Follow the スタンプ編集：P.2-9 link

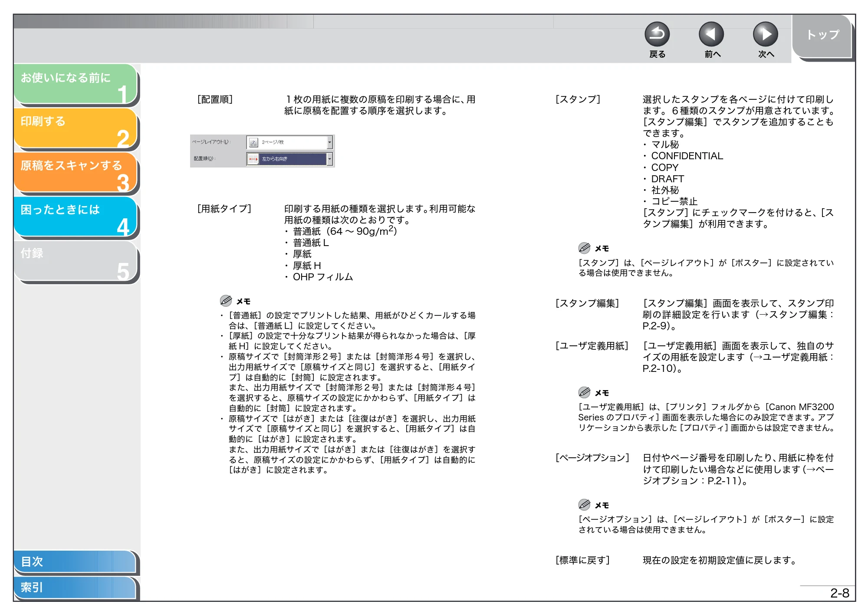click(738, 320)
